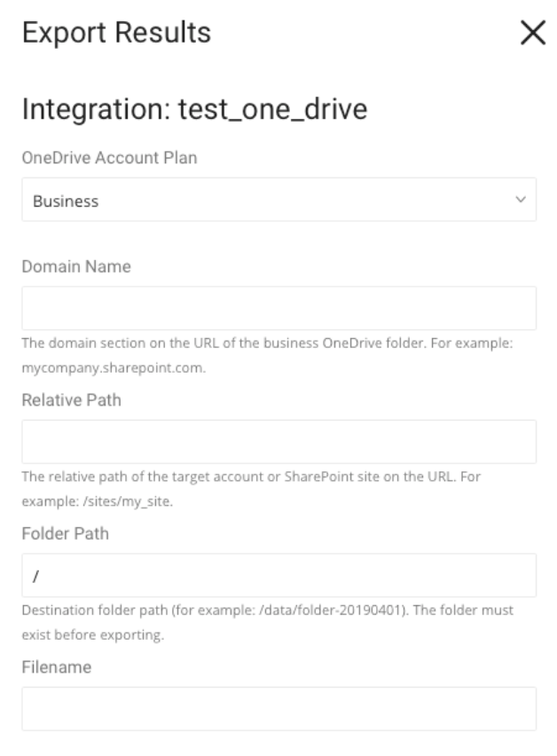Image resolution: width=557 pixels, height=756 pixels.
Task: Focus the Domain Name input field
Action: point(278,308)
